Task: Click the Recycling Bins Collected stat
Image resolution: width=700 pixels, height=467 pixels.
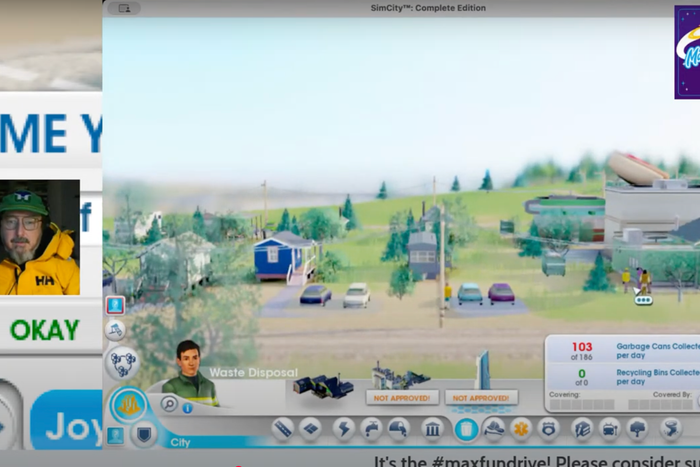Action: pyautogui.click(x=657, y=377)
